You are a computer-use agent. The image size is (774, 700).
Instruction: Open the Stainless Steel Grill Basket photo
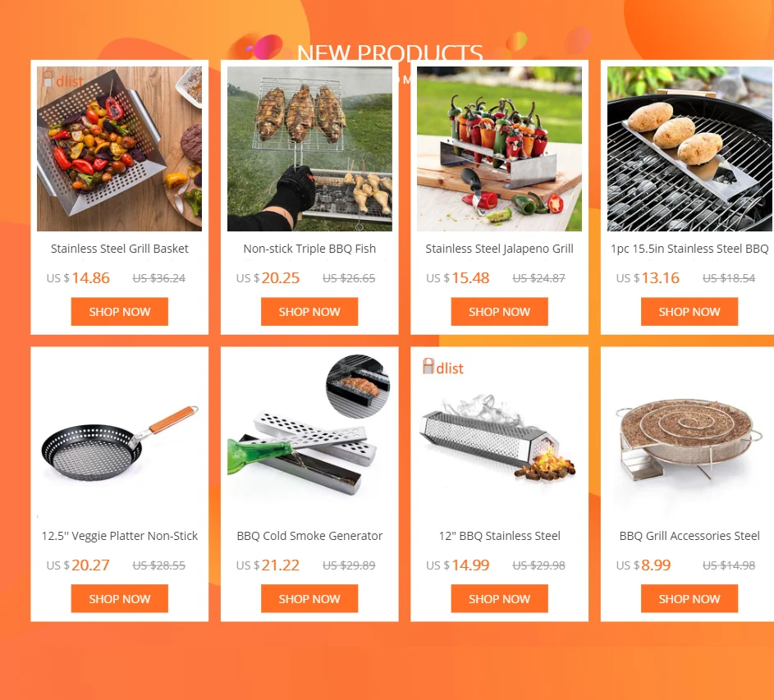[x=120, y=149]
